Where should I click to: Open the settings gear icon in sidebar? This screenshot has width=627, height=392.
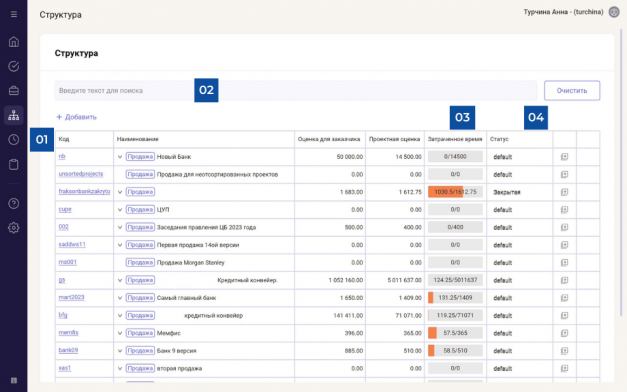coord(14,228)
